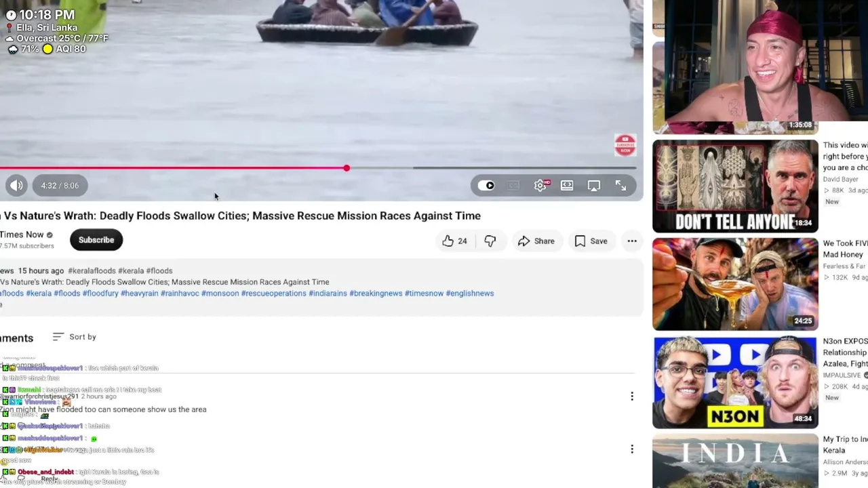This screenshot has width=868, height=488.
Task: Open the #timesnow hashtag
Action: click(424, 293)
